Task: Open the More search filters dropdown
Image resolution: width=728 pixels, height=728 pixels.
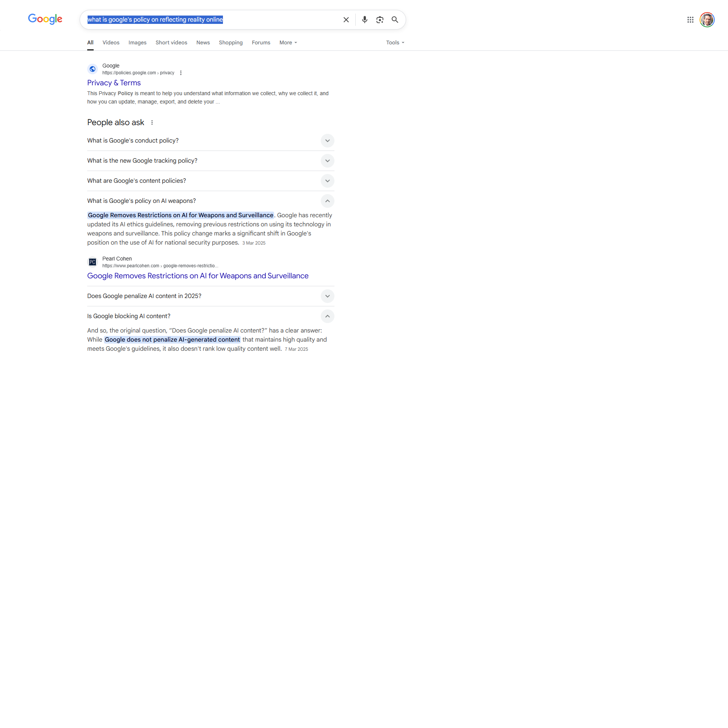Action: pos(288,42)
